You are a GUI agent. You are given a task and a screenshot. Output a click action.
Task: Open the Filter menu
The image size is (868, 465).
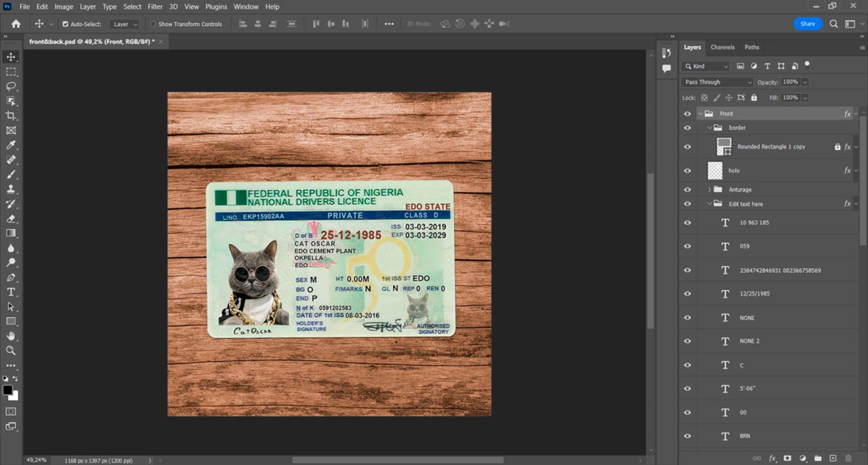click(x=155, y=7)
